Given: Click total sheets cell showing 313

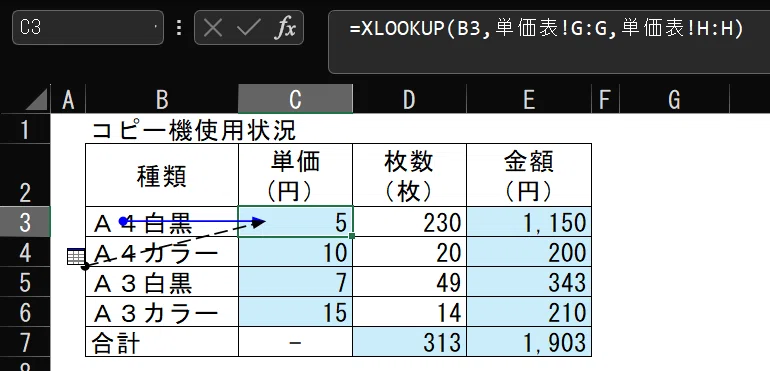Looking at the screenshot, I should point(409,342).
